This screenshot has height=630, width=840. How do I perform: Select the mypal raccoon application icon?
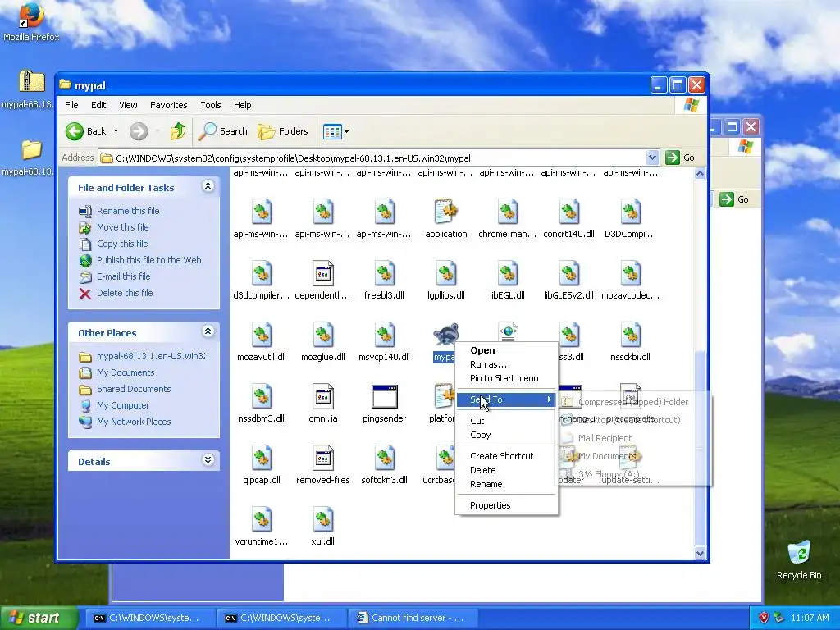[445, 334]
